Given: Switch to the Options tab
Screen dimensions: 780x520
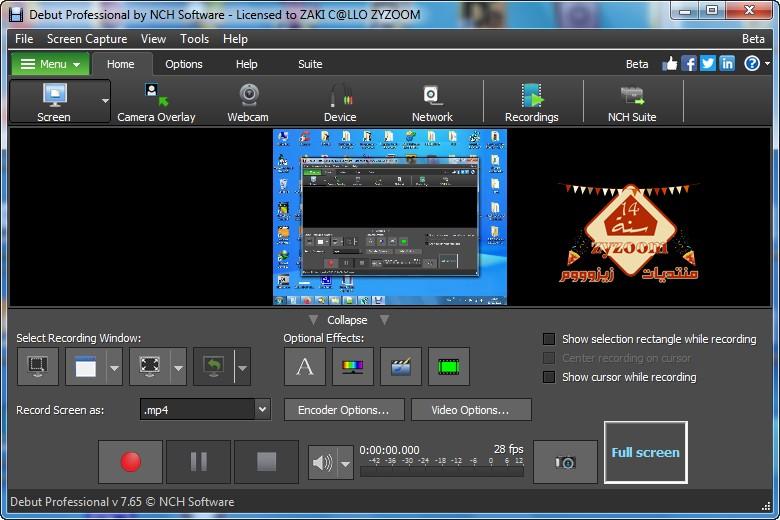Looking at the screenshot, I should (184, 64).
